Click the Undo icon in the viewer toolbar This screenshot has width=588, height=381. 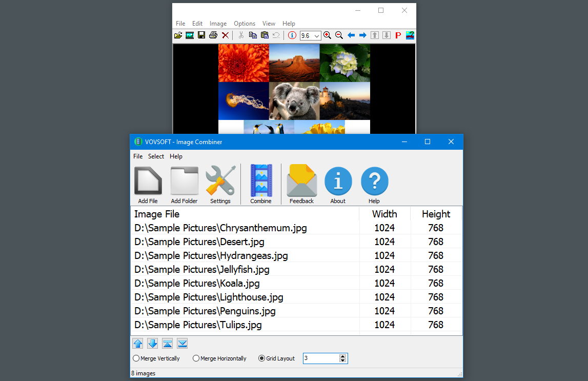[276, 35]
